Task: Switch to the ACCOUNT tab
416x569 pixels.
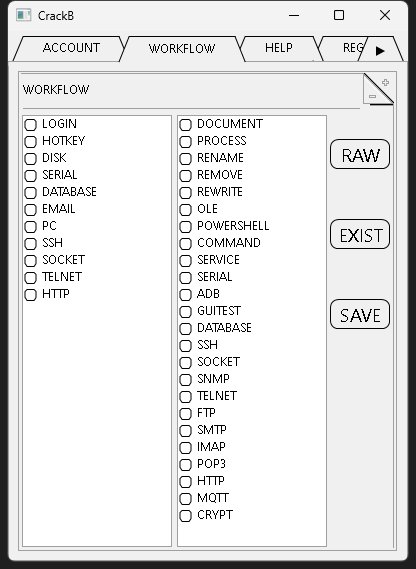Action: pyautogui.click(x=71, y=48)
